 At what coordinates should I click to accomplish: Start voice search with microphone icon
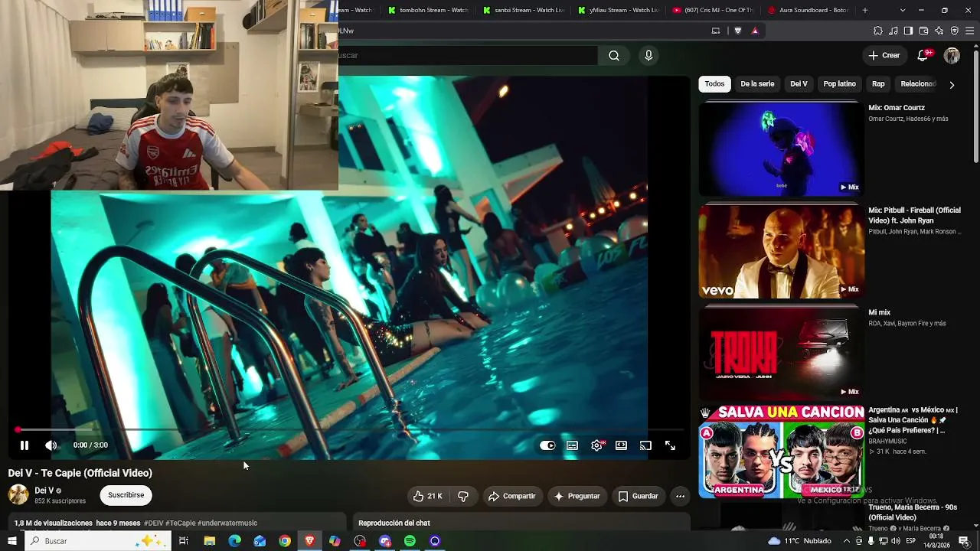click(x=648, y=55)
